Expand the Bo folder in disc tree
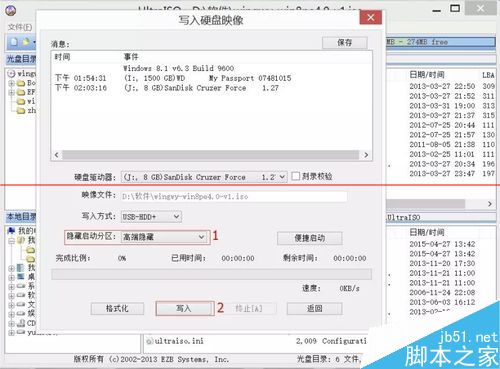This screenshot has height=369, width=500. click(x=12, y=83)
